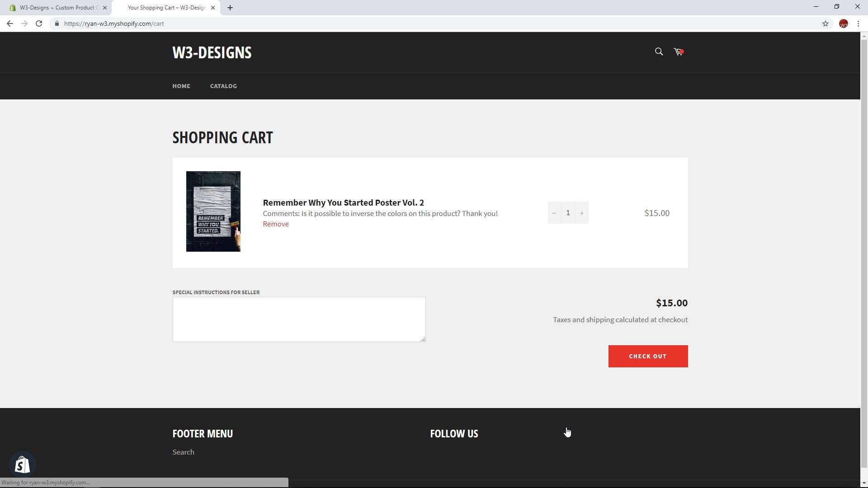Viewport: 868px width, 488px height.
Task: Open Remember Why You Started Poster link
Action: (x=344, y=202)
